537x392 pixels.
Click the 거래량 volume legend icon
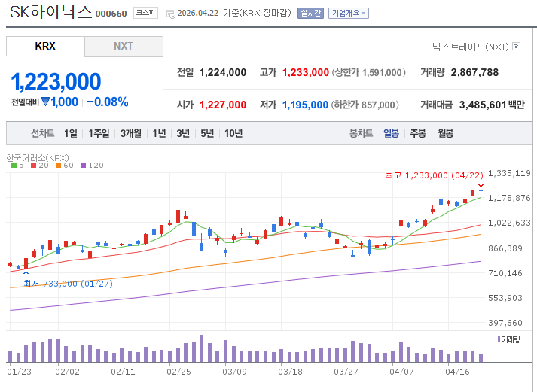[498, 339]
